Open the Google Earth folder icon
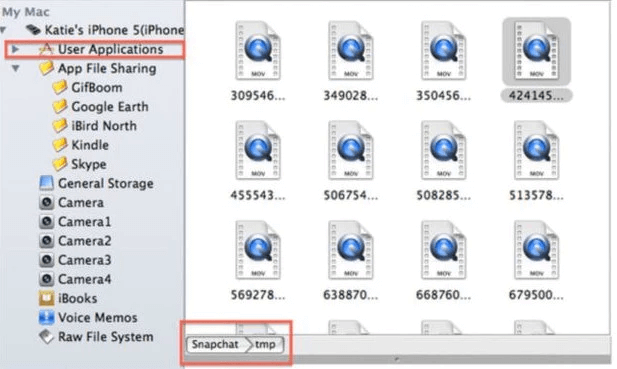 point(59,107)
